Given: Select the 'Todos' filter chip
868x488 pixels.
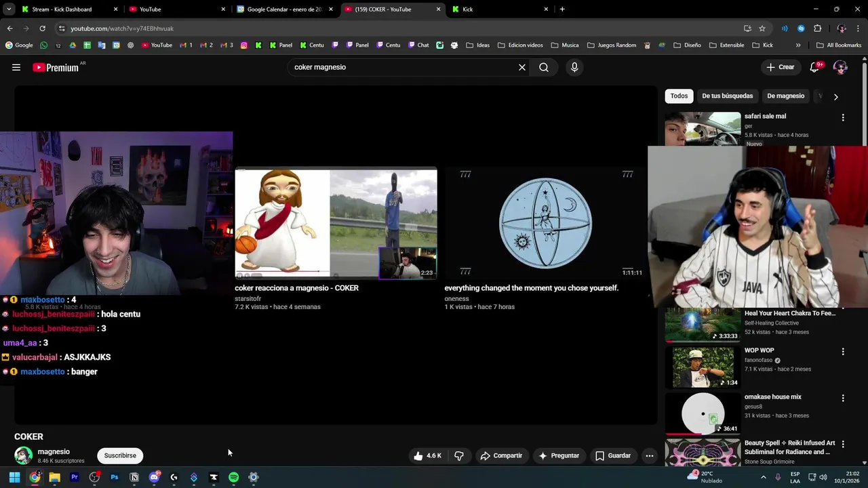Looking at the screenshot, I should pos(679,96).
